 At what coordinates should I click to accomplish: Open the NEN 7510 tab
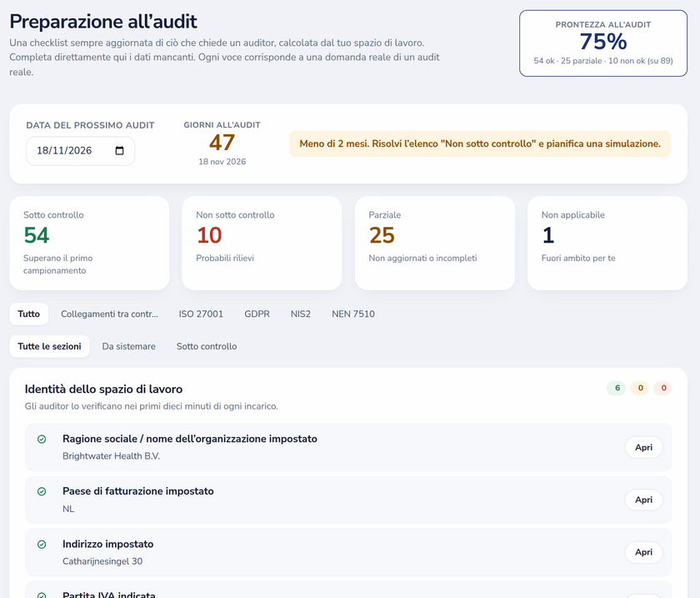[353, 314]
